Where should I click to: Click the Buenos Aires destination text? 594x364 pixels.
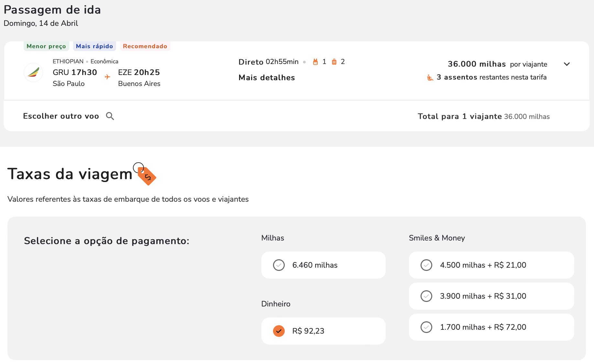pos(139,84)
